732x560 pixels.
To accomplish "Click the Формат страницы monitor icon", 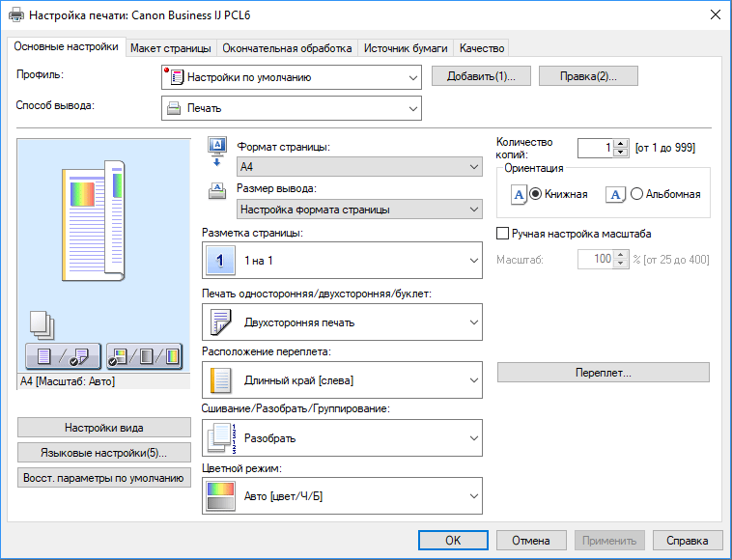I will pos(217,152).
